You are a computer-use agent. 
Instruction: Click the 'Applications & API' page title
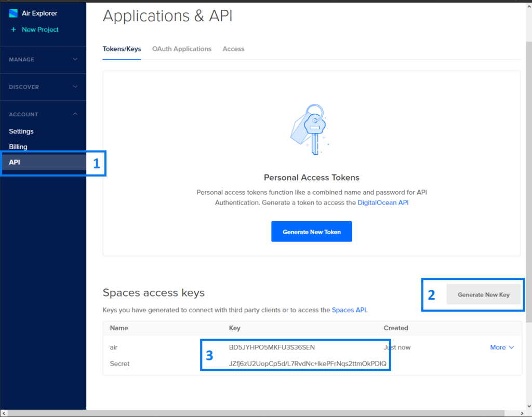[x=168, y=16]
